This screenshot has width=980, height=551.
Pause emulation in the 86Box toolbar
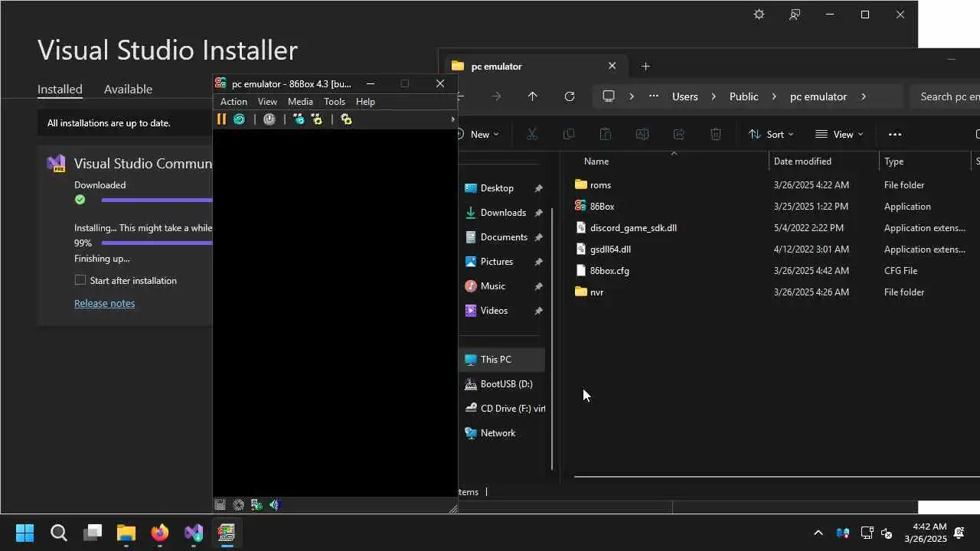221,119
